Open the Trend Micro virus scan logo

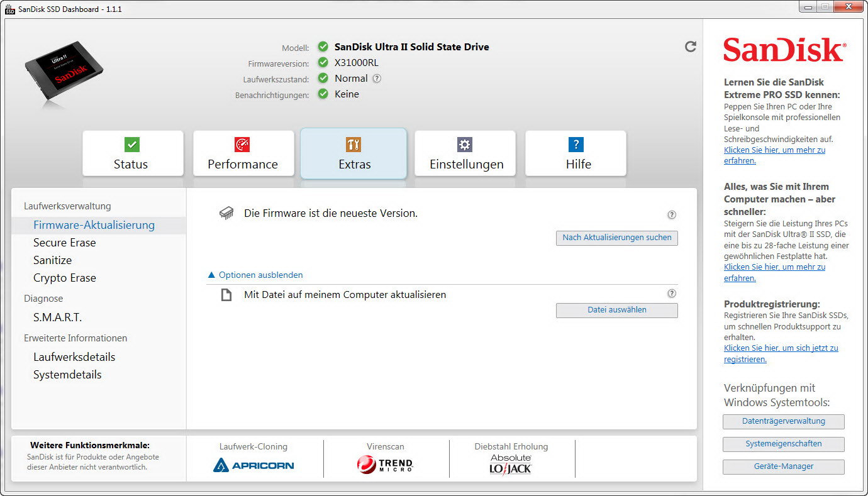[385, 465]
